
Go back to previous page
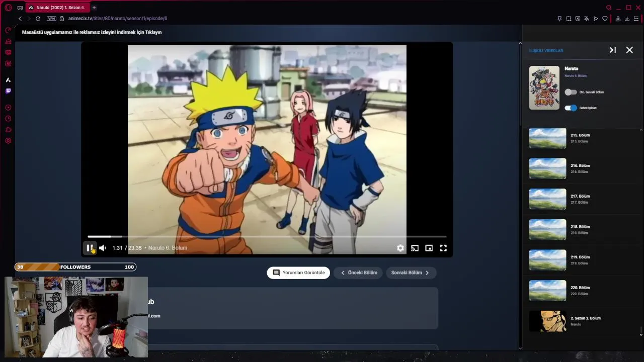20,19
